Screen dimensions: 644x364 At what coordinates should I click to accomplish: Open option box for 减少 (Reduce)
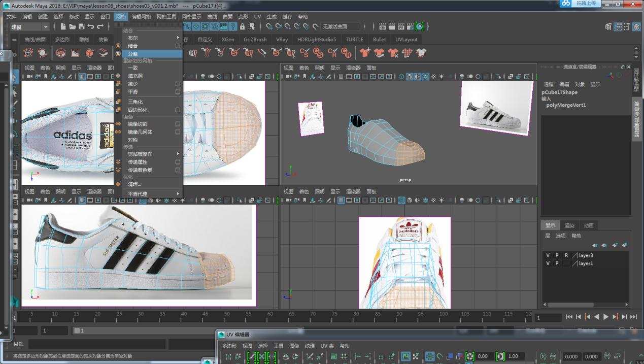coord(178,84)
